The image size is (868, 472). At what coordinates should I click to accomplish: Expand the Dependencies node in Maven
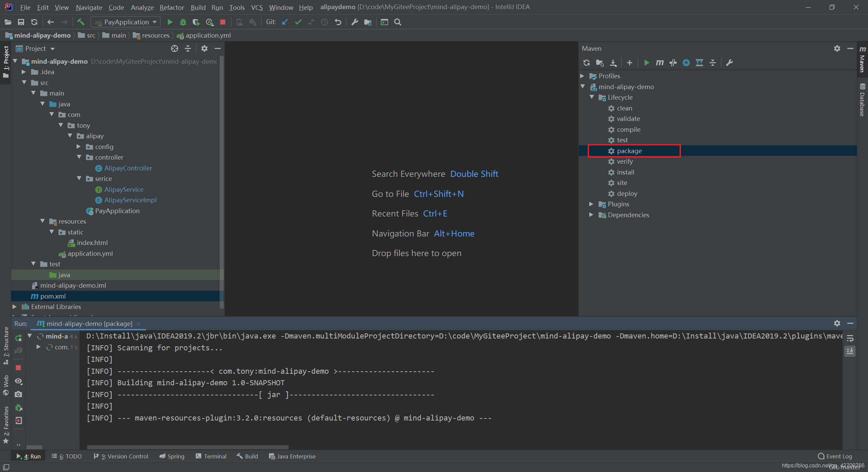[591, 214]
